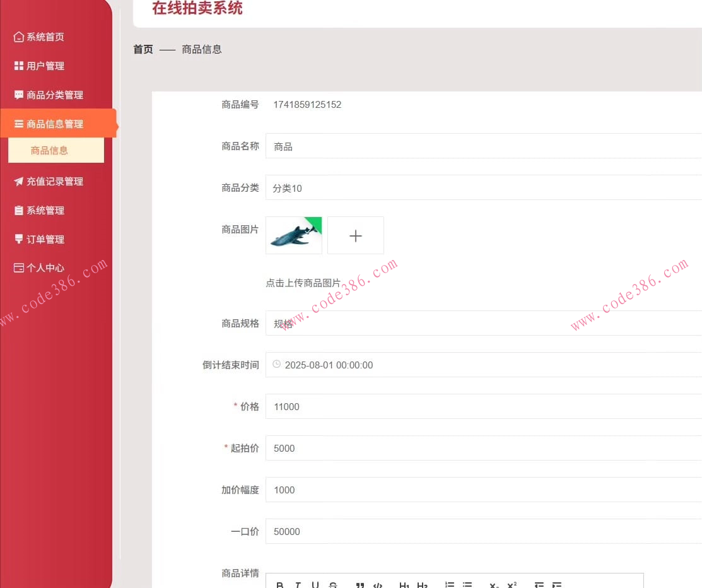Click the 订单管理 icon in the sidebar
Screen dimensions: 702x588
pyautogui.click(x=20, y=239)
